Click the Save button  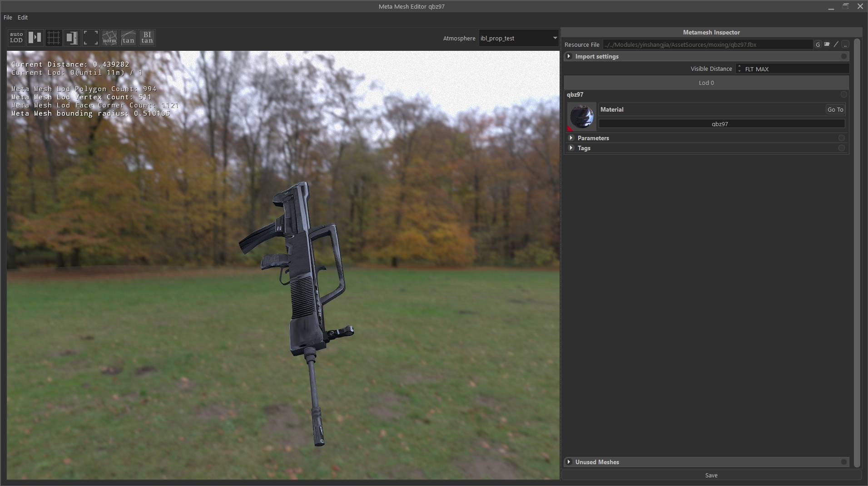[x=711, y=475]
